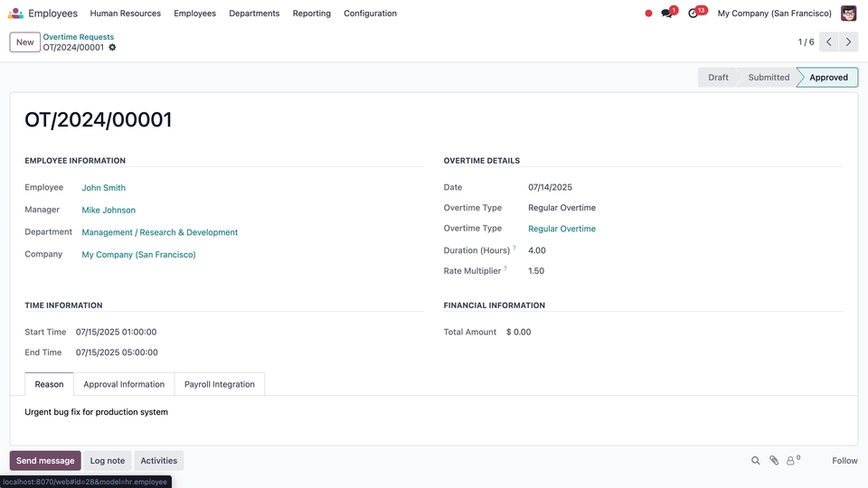Open the activities clock icon

click(693, 14)
